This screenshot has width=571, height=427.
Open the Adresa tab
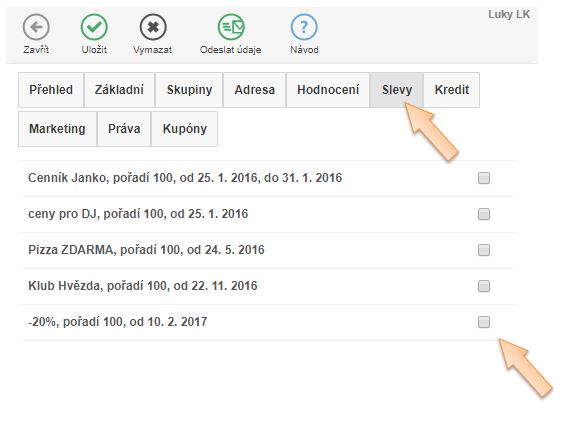click(x=255, y=90)
